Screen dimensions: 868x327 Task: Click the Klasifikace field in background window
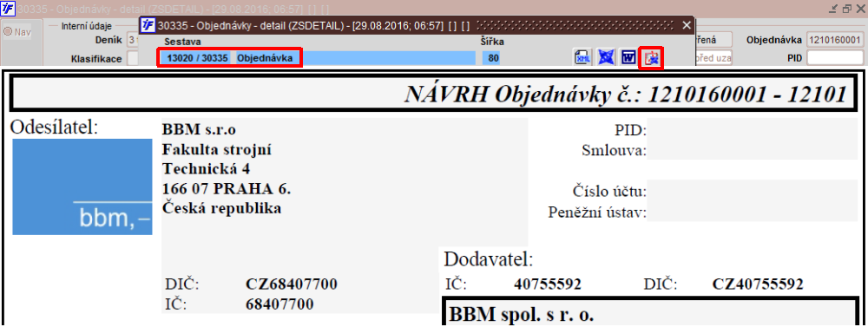pyautogui.click(x=133, y=58)
